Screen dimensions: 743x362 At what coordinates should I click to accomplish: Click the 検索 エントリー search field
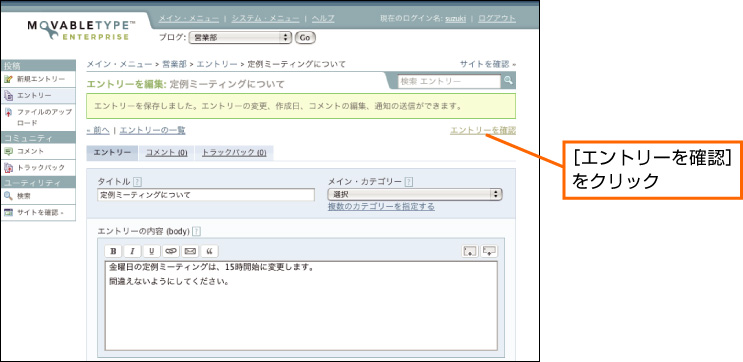449,81
